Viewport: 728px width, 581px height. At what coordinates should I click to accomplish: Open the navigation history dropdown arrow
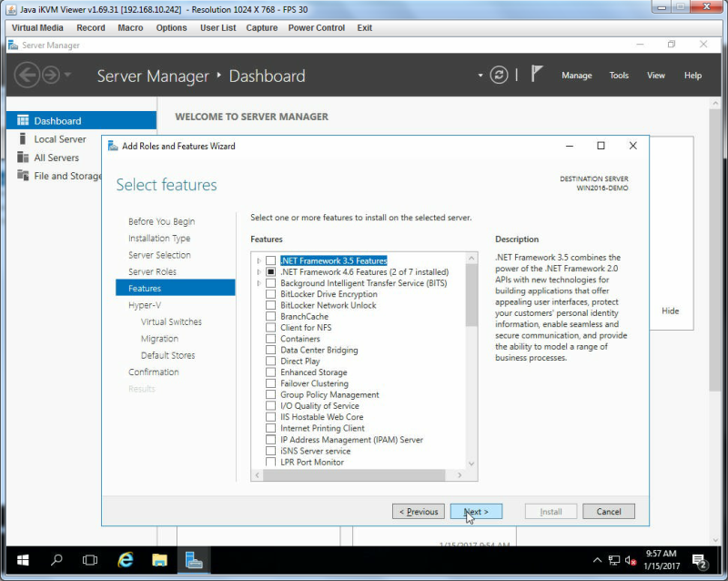click(x=67, y=75)
